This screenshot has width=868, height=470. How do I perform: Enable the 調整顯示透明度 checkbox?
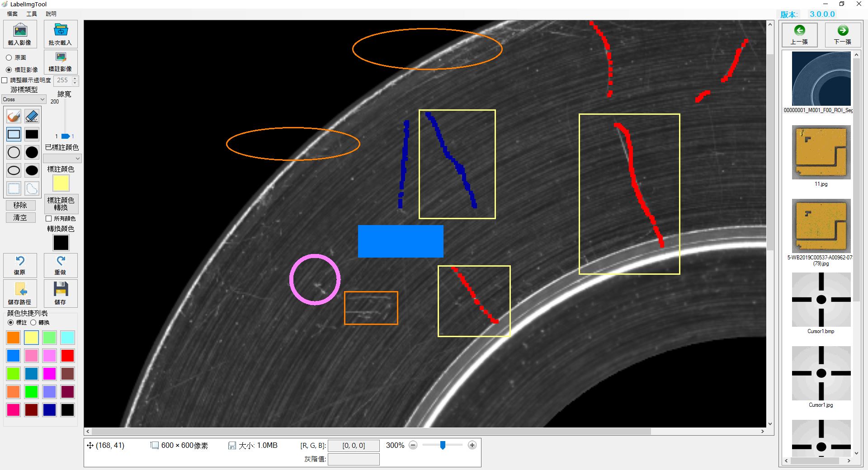point(5,80)
